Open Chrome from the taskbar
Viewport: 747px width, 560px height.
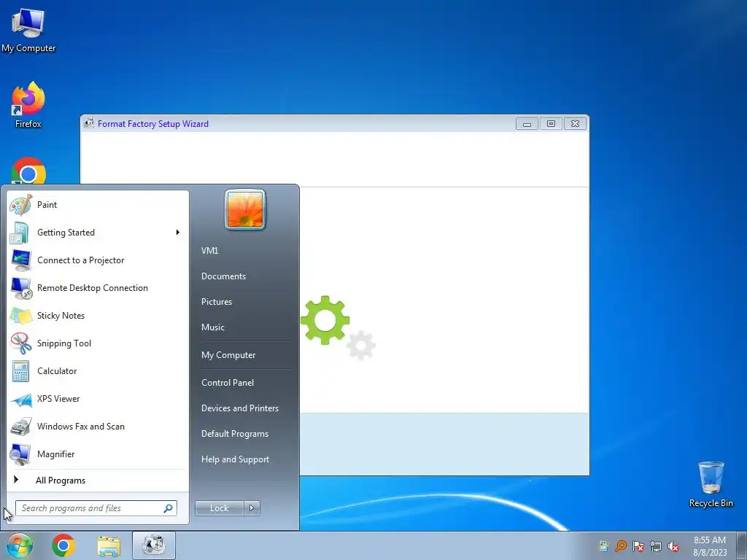pos(63,545)
